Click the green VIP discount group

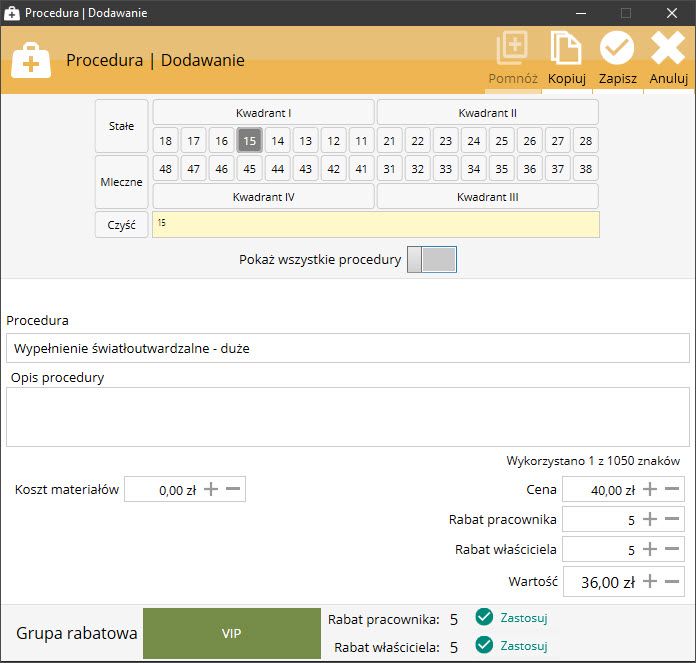pos(232,633)
